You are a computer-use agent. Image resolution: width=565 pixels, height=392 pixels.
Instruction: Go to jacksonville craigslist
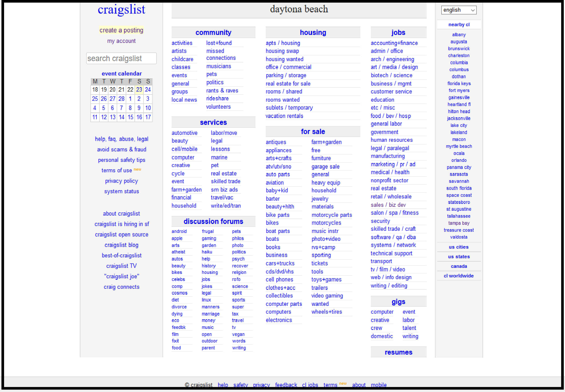tap(458, 118)
